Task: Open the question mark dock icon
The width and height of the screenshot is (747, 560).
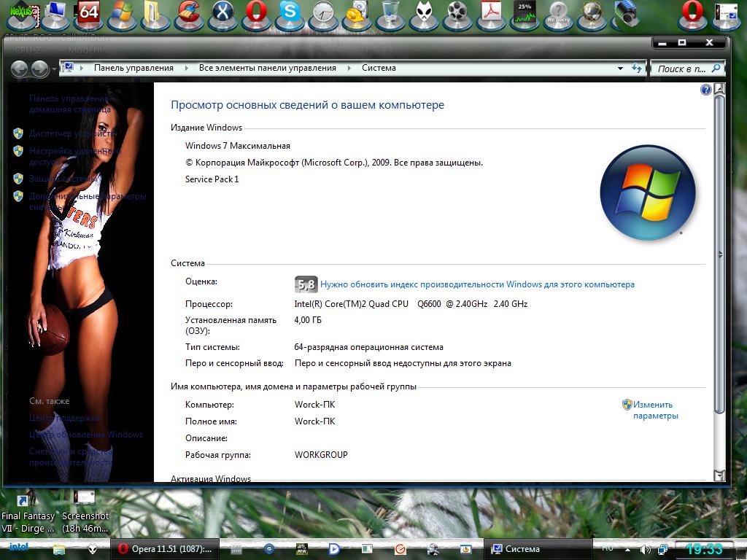Action: pyautogui.click(x=558, y=15)
